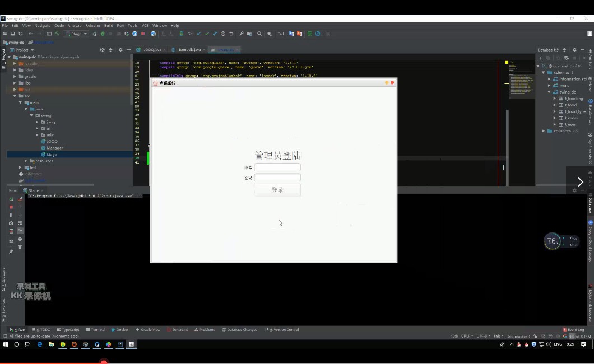Click the plus New icon in Database panel
This screenshot has width=594, height=364.
point(541,58)
